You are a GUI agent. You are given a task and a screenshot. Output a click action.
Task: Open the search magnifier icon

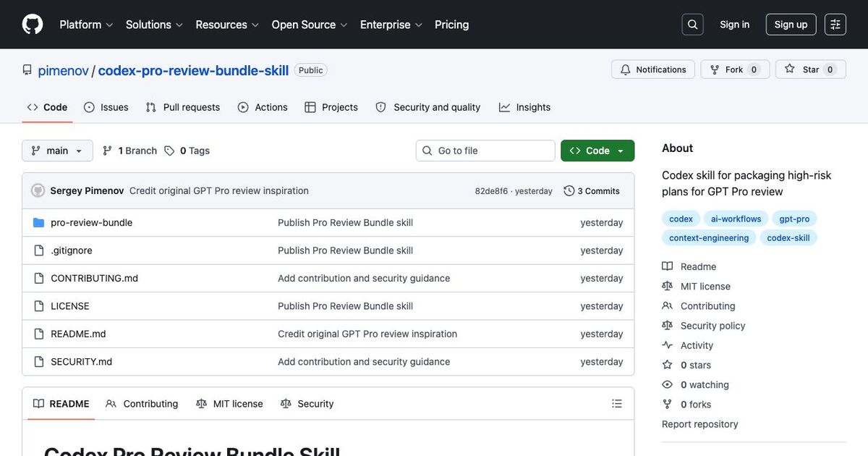click(x=692, y=25)
